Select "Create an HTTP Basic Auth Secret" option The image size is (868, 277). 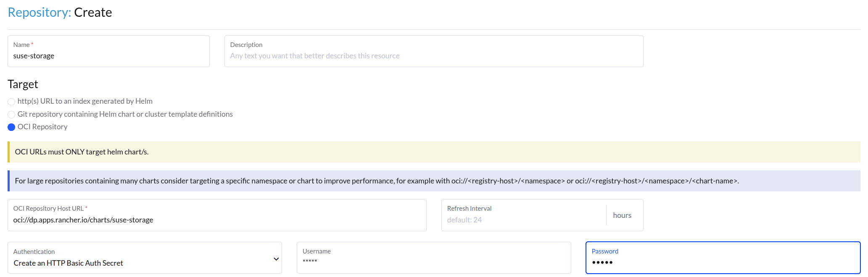(68, 263)
